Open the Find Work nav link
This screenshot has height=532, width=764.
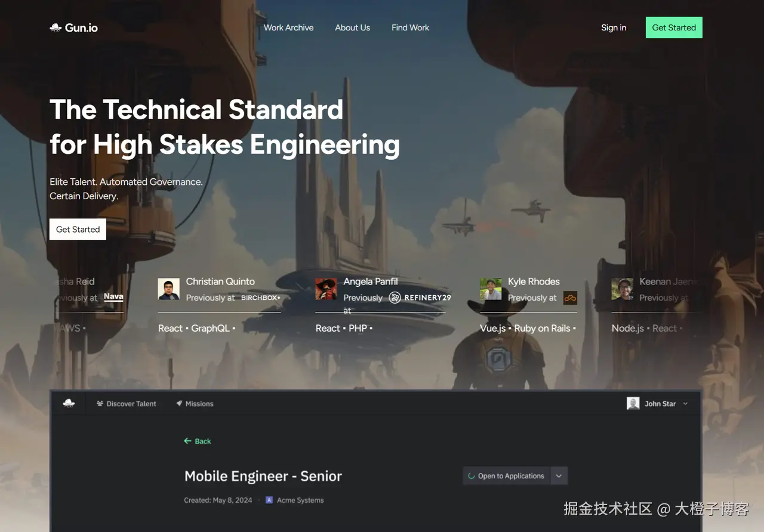pos(410,27)
